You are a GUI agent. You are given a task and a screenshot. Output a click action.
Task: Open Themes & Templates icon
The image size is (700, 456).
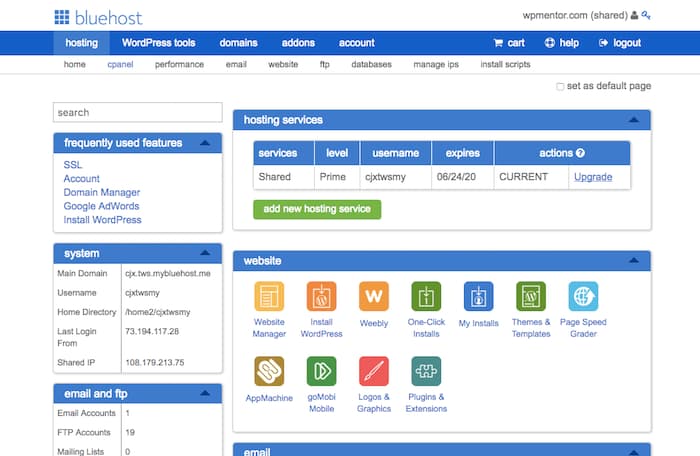click(531, 296)
